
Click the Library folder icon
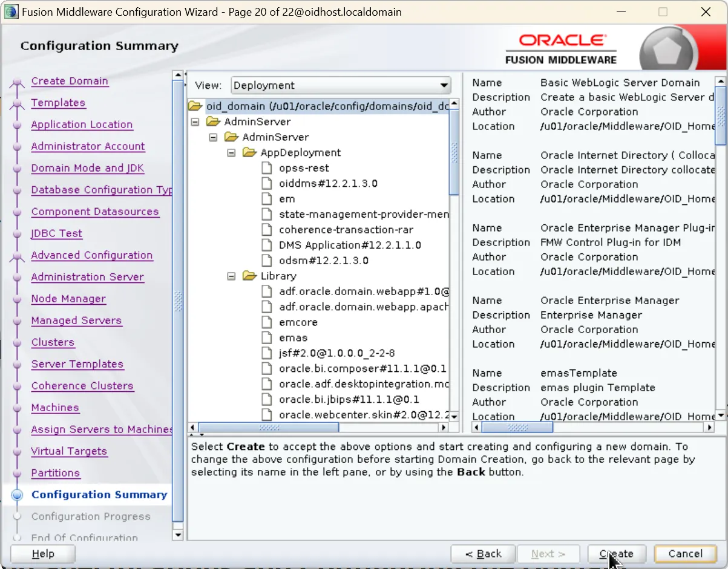tap(249, 276)
